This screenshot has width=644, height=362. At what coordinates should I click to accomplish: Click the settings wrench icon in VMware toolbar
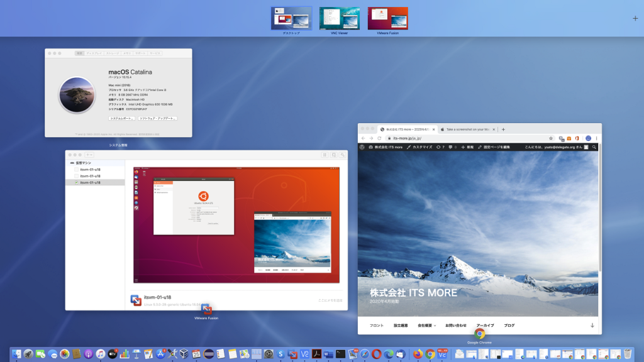click(343, 155)
